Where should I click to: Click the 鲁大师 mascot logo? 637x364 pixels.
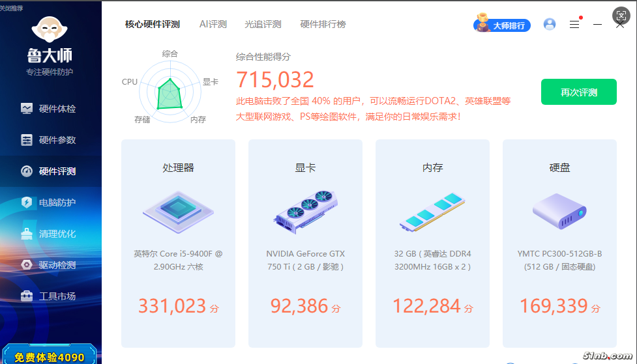pos(50,31)
